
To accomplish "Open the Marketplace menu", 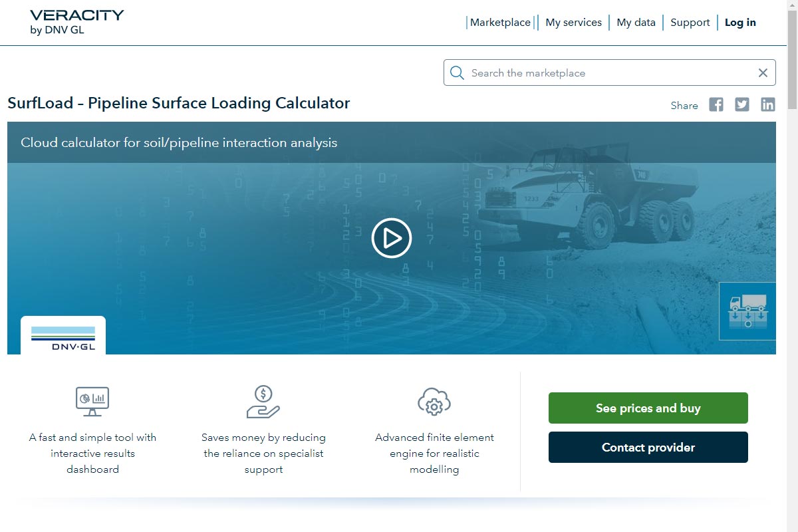I will click(500, 23).
